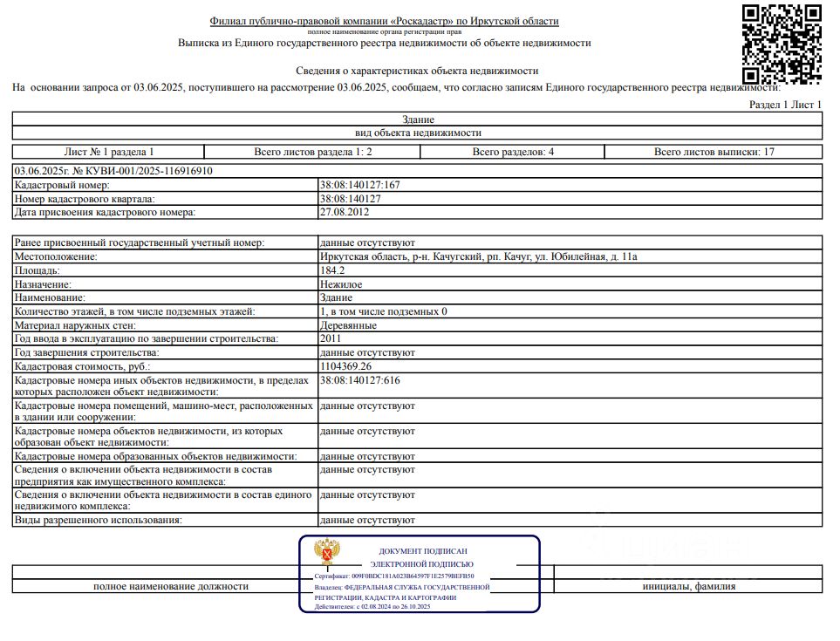Screen dimensions: 840x641
Task: Click the label 'из которых образован объект недвижимости'
Action: [x=148, y=436]
